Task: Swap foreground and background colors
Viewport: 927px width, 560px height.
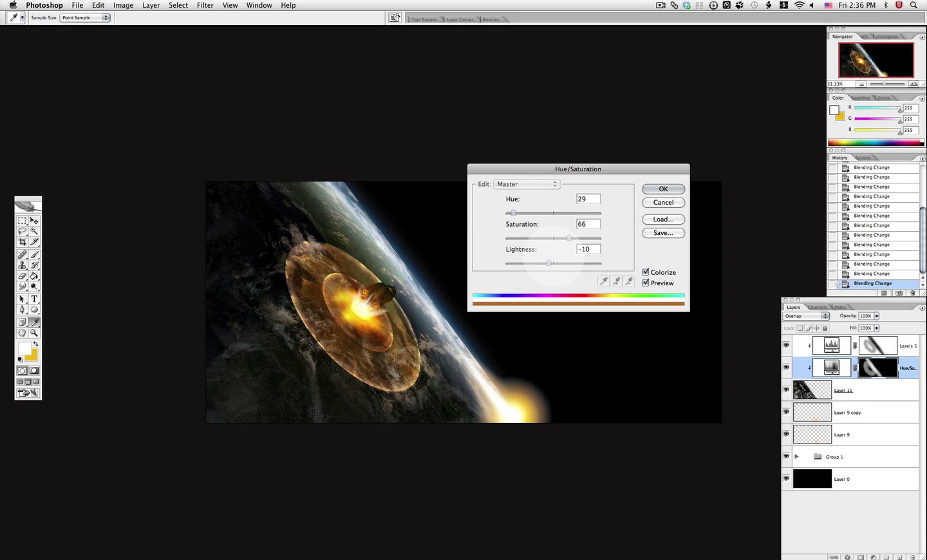Action: [35, 344]
